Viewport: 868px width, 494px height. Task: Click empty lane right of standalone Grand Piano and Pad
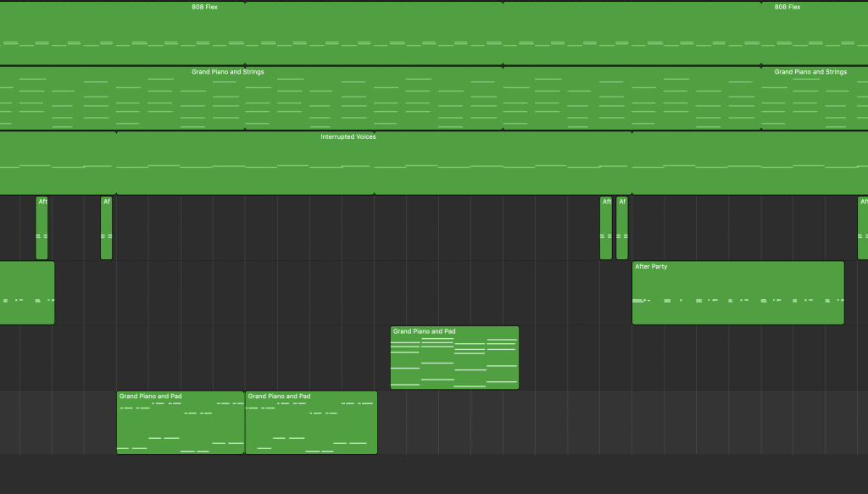click(x=678, y=358)
